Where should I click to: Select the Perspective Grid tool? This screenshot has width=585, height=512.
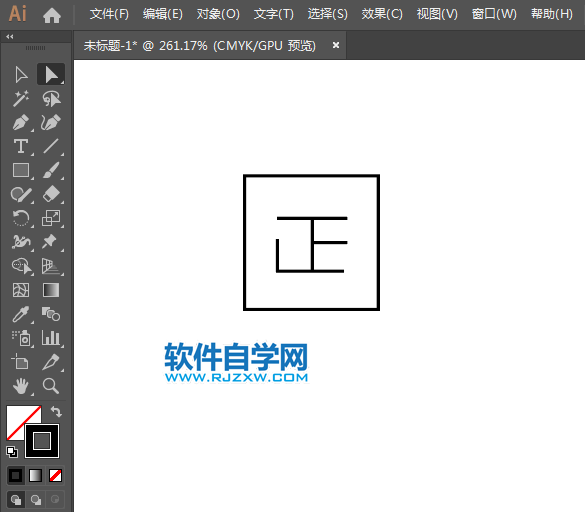click(51, 266)
